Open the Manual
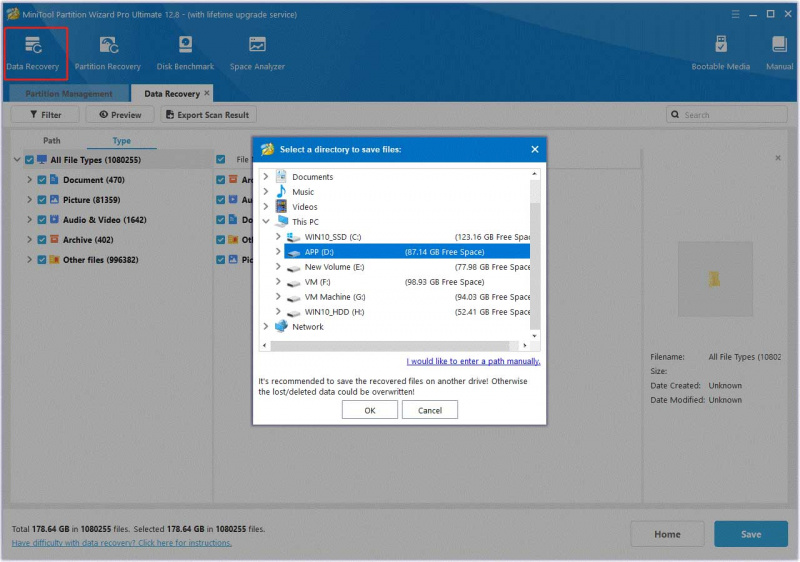This screenshot has height=562, width=800. click(779, 53)
